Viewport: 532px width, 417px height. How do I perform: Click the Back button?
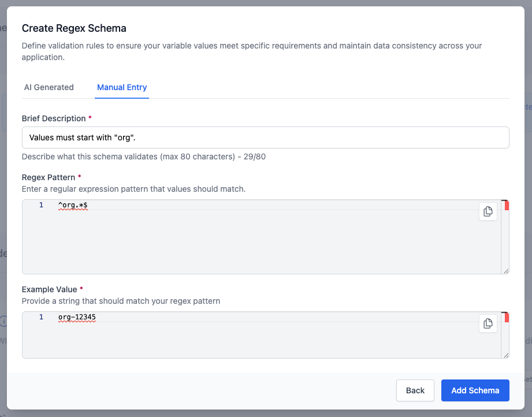coord(415,390)
